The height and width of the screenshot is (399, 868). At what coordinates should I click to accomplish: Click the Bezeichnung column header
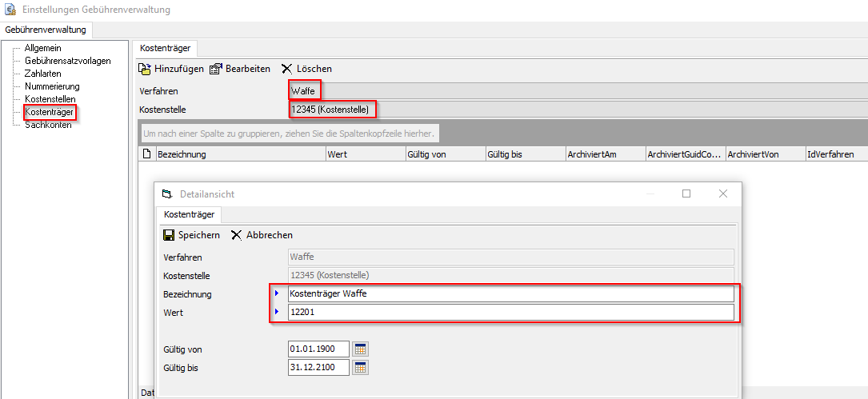point(240,154)
